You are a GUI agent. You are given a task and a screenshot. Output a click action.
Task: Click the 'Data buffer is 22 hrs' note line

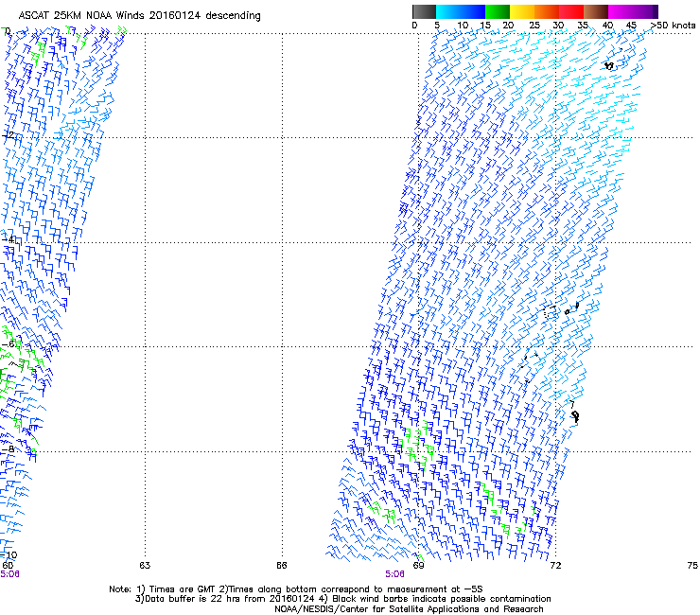tap(342, 599)
